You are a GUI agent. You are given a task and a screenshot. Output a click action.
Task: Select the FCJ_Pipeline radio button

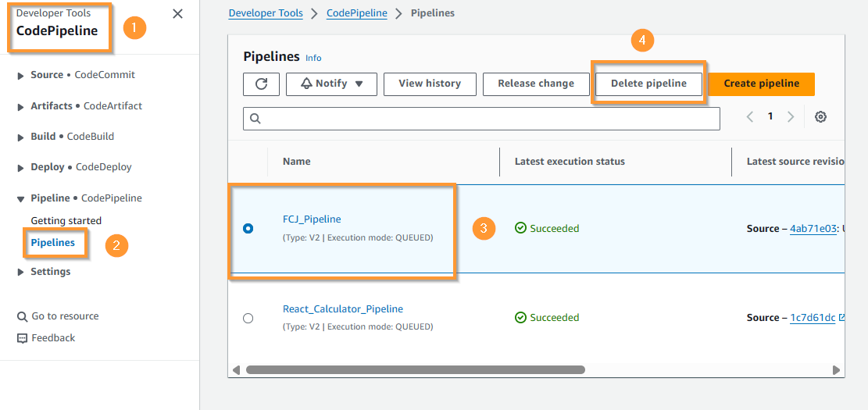point(248,228)
